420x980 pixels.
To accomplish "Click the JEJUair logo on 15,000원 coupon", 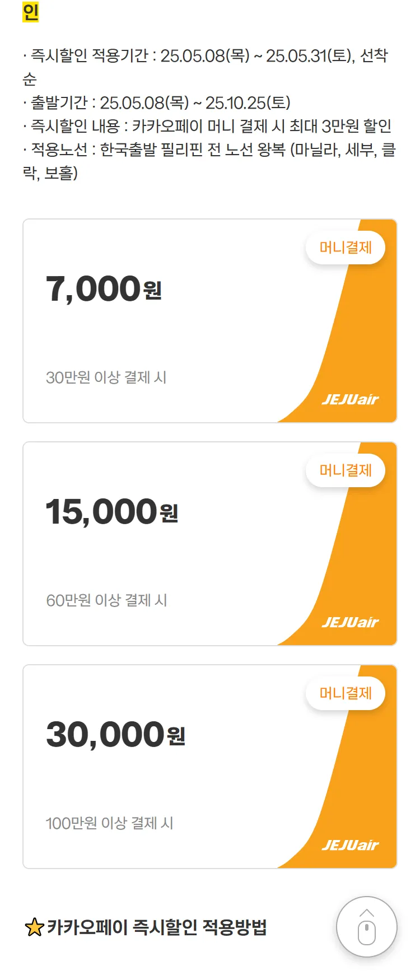I will (351, 622).
